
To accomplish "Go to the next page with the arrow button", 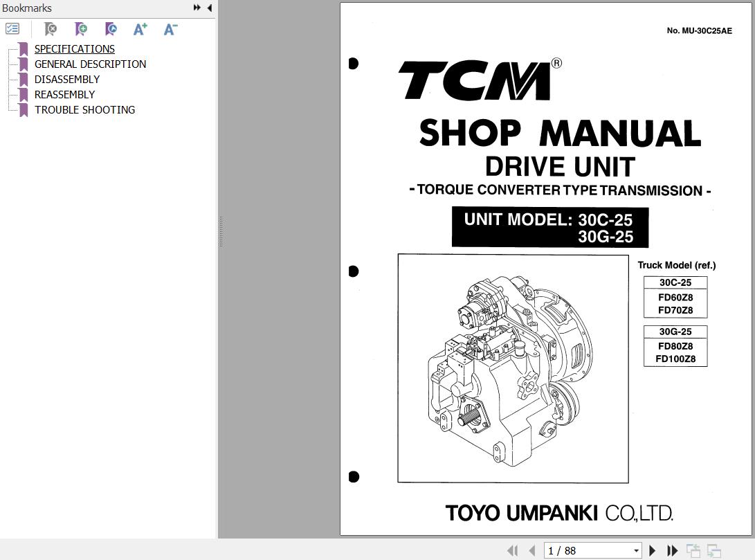I will 653,550.
